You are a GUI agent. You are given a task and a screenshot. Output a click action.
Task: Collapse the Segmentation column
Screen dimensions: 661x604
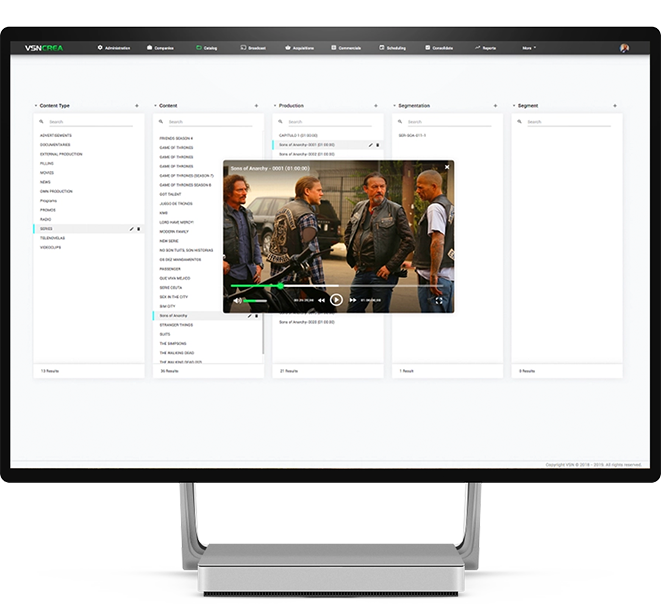tap(395, 106)
